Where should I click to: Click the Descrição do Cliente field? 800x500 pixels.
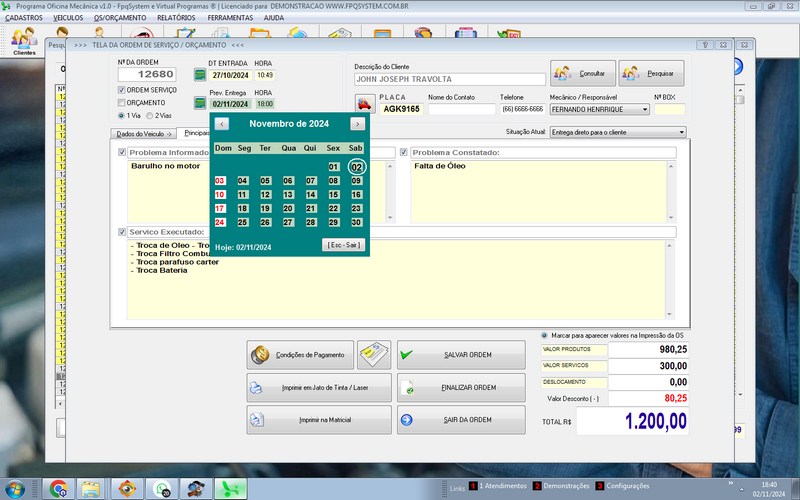[450, 79]
